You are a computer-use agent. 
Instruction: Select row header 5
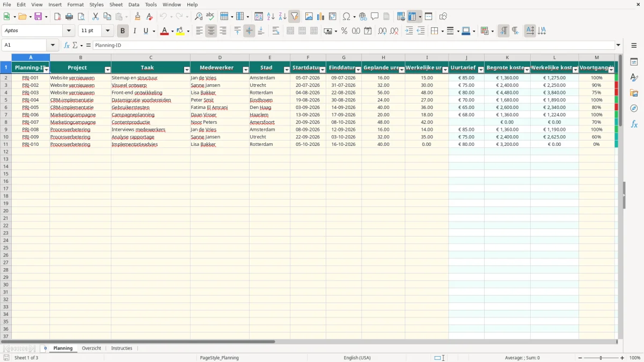pyautogui.click(x=6, y=100)
